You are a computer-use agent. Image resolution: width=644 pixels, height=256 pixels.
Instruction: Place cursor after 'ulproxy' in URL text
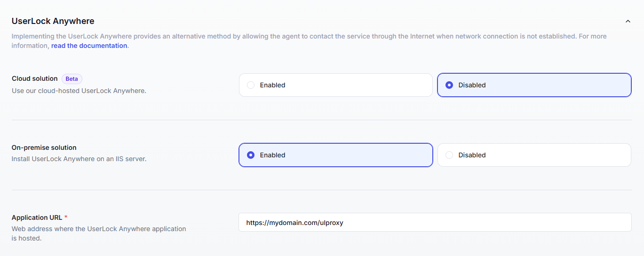tap(344, 223)
